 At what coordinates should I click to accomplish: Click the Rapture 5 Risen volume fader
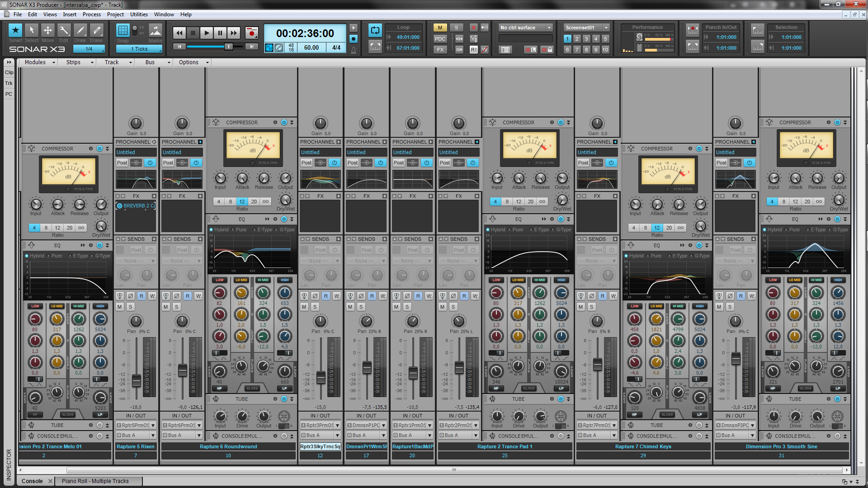tap(136, 380)
